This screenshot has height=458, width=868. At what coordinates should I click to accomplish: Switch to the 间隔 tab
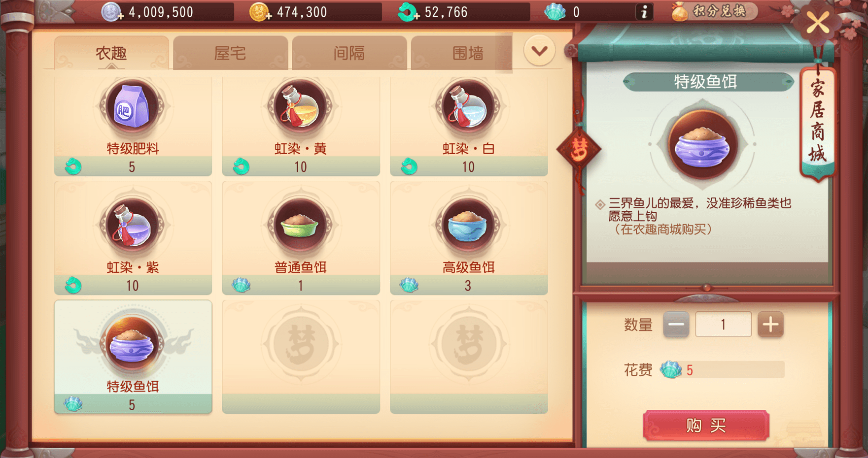pos(349,53)
